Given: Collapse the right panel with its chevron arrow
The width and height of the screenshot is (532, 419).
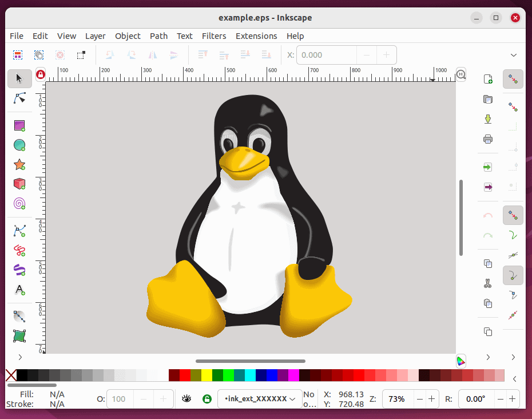Looking at the screenshot, I should click(x=513, y=357).
